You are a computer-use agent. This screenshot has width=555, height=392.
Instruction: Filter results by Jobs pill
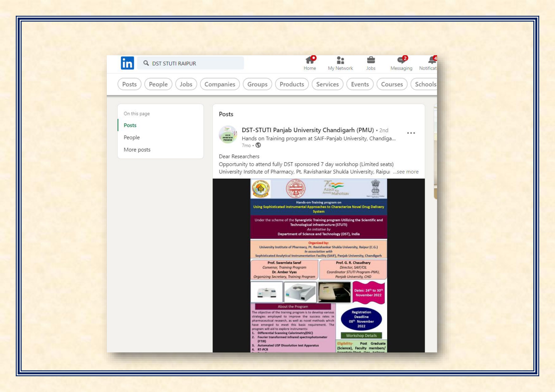pos(186,84)
